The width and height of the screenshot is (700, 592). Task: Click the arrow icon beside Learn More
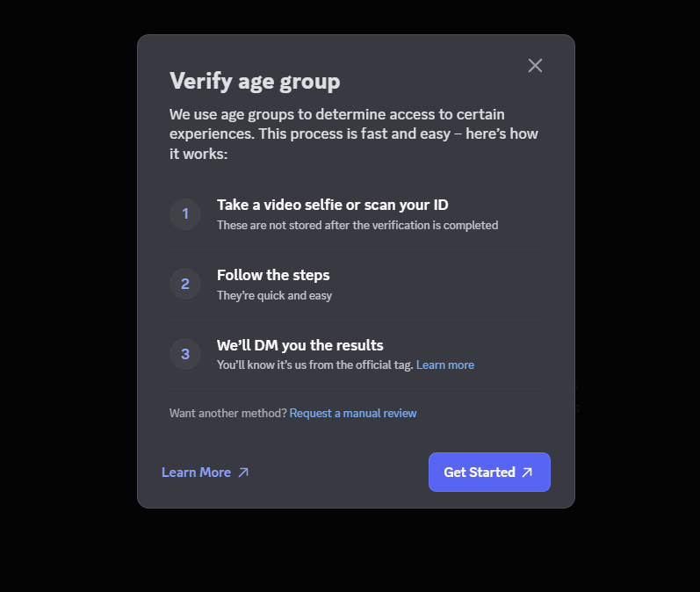coord(243,473)
